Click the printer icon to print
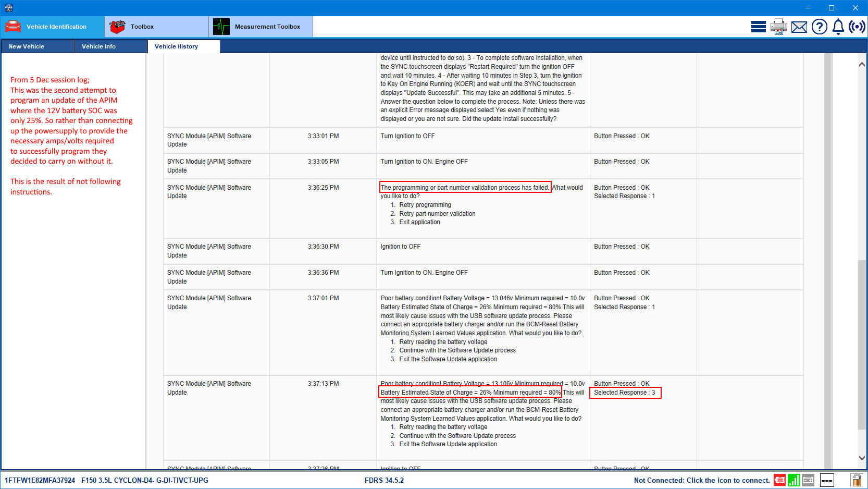 [778, 27]
